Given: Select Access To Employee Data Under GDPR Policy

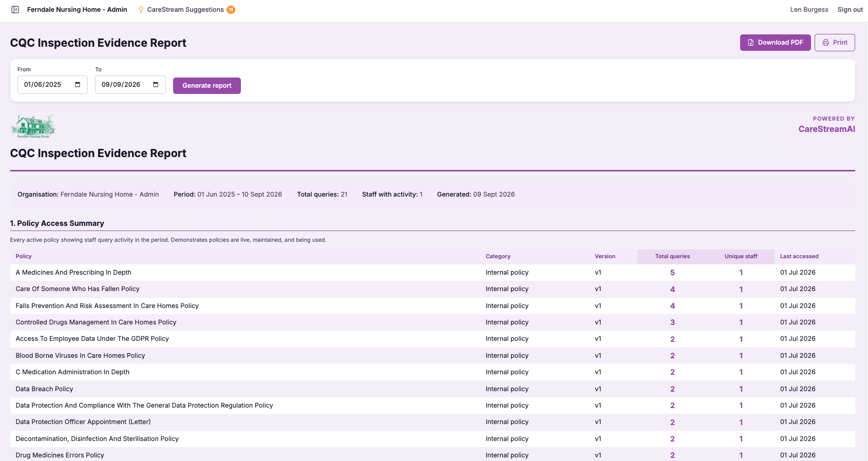Looking at the screenshot, I should [x=432, y=339].
